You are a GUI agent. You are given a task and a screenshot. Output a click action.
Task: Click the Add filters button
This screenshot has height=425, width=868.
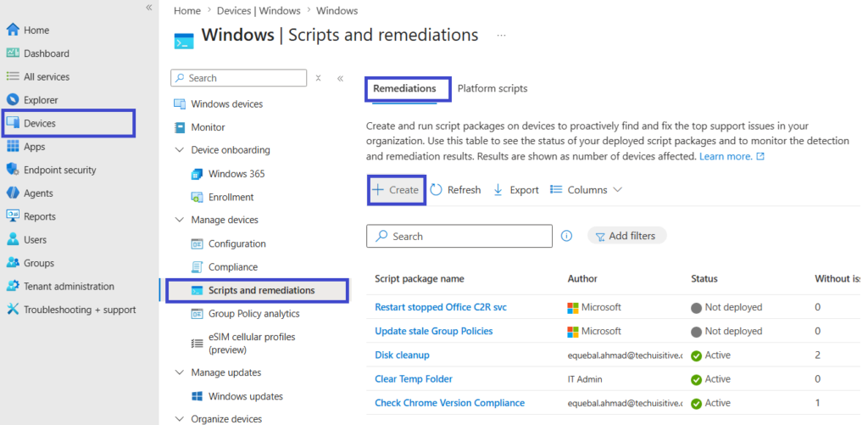point(626,236)
